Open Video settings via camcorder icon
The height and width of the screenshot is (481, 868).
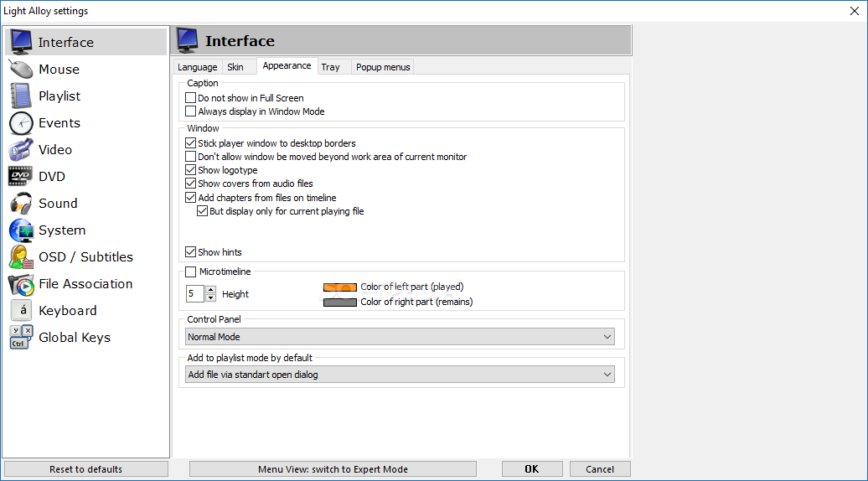[21, 149]
